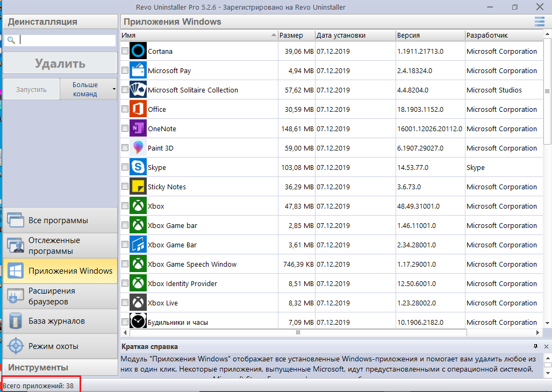
Task: Click the Xbox Game Speech Window icon
Action: [138, 264]
